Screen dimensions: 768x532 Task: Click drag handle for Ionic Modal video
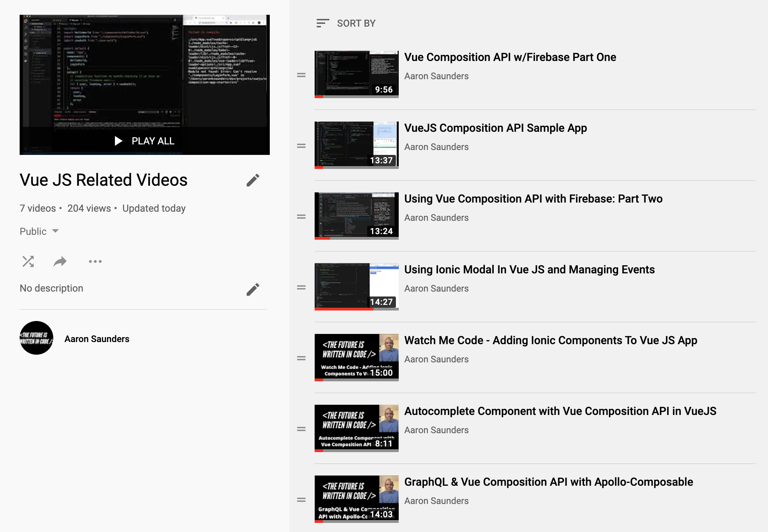(x=301, y=287)
